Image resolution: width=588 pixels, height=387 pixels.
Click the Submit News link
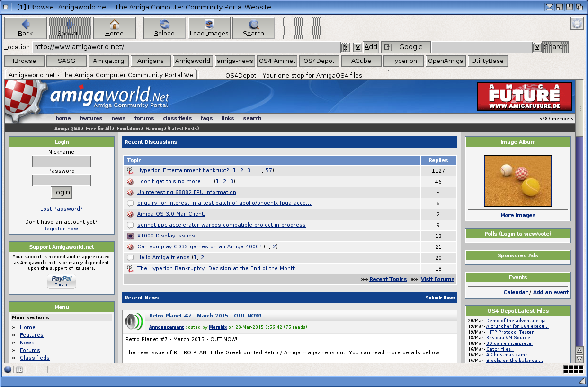(x=440, y=298)
